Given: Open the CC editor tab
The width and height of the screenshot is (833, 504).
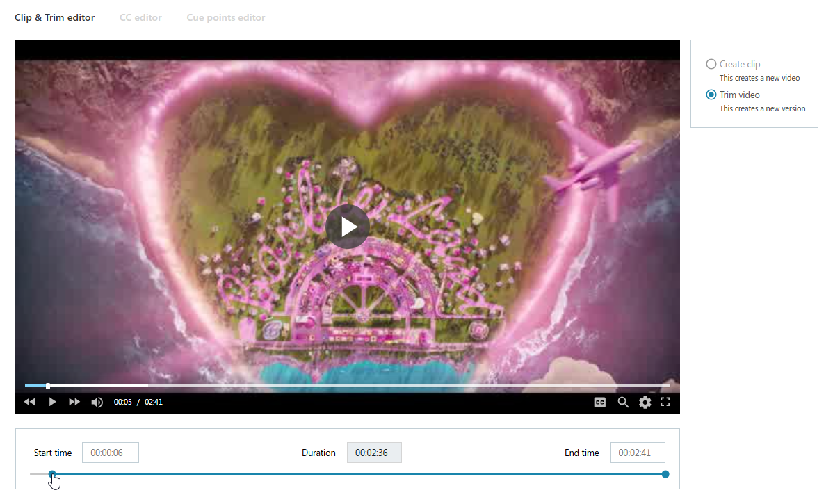Looking at the screenshot, I should 140,17.
